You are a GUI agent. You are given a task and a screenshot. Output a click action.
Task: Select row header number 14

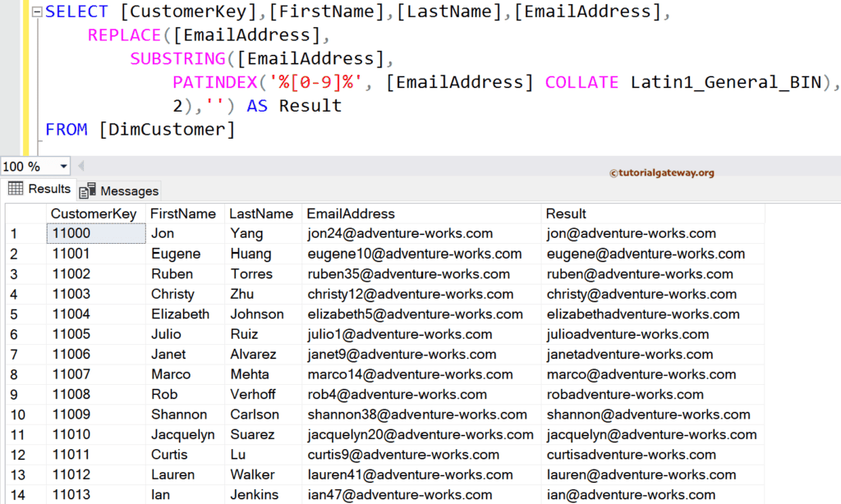tap(16, 494)
